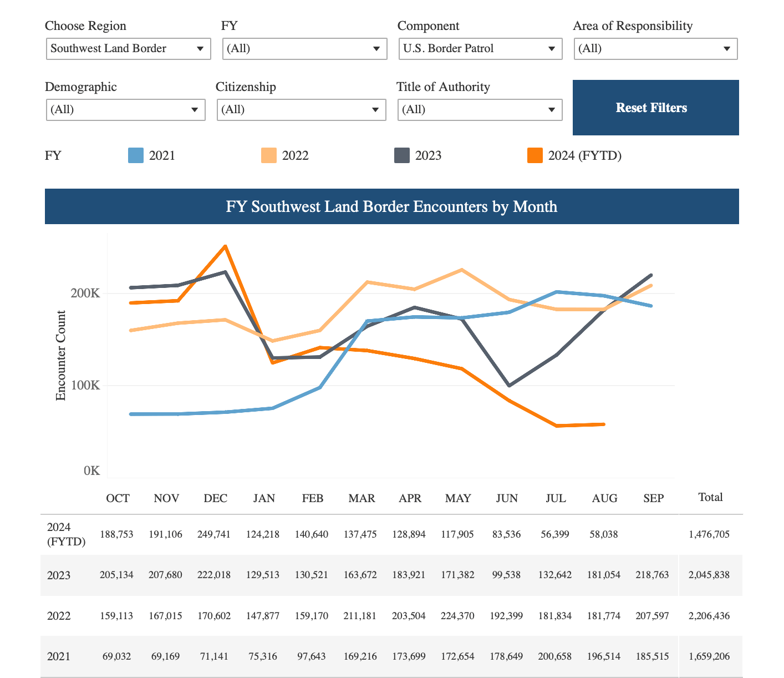Screen dimensions: 784x678
Task: Click the Total column header
Action: click(711, 497)
